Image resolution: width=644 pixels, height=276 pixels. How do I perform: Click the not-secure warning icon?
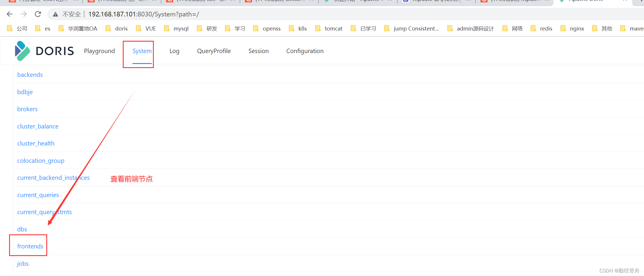55,14
